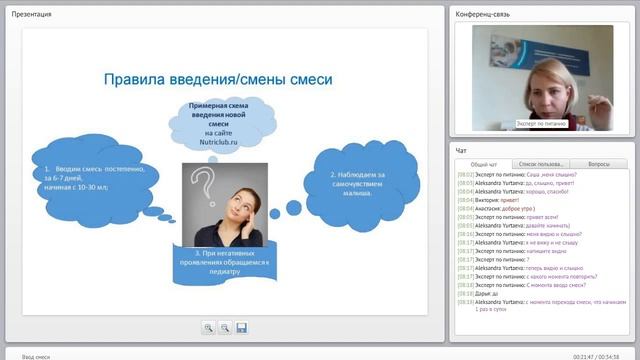The height and width of the screenshot is (360, 640).
Task: Click Дарья's message да
Action: (495, 294)
